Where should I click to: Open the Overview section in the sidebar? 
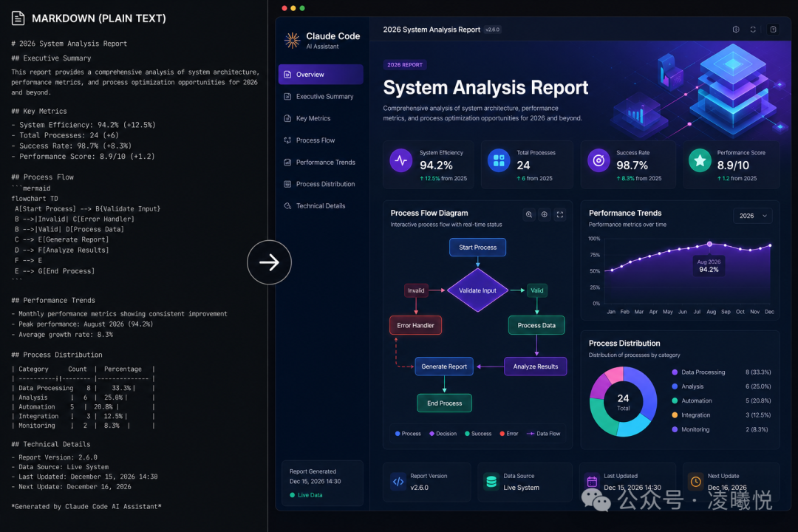click(321, 75)
